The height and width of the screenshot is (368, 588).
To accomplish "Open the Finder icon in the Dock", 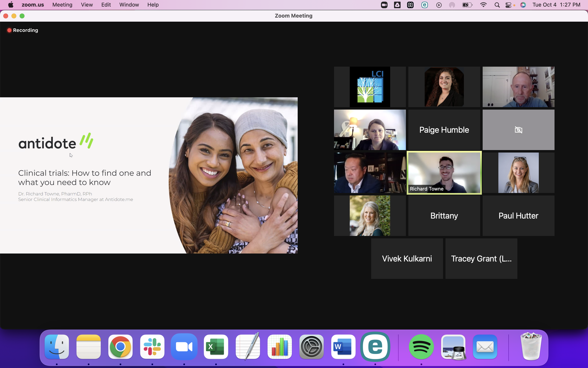I will [57, 347].
